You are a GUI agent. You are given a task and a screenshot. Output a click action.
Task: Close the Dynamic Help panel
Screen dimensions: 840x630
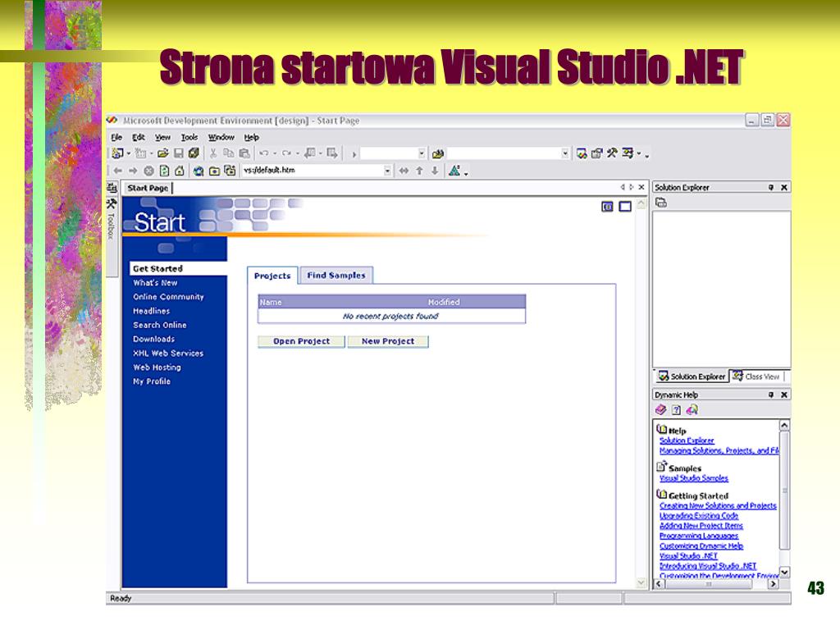click(x=783, y=395)
